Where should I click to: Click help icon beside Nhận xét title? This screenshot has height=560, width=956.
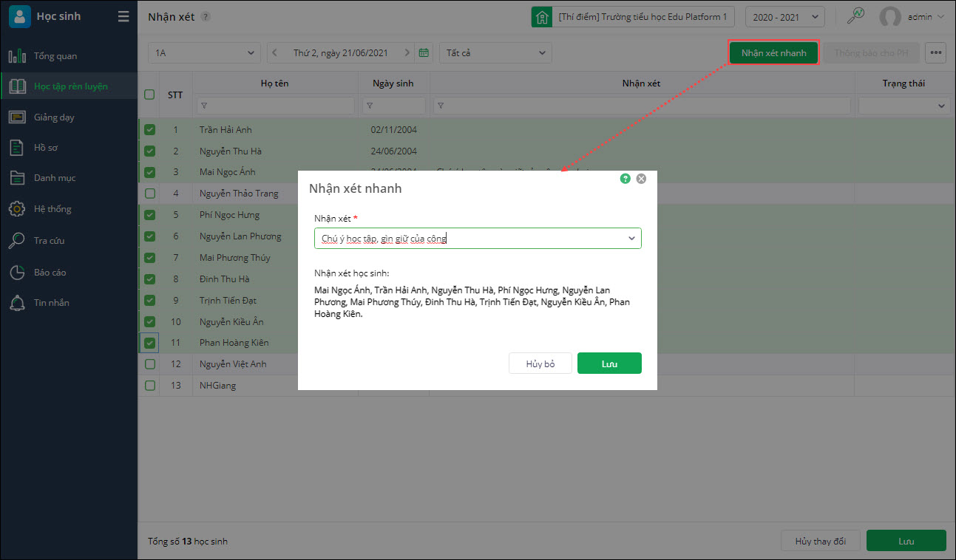tap(206, 16)
